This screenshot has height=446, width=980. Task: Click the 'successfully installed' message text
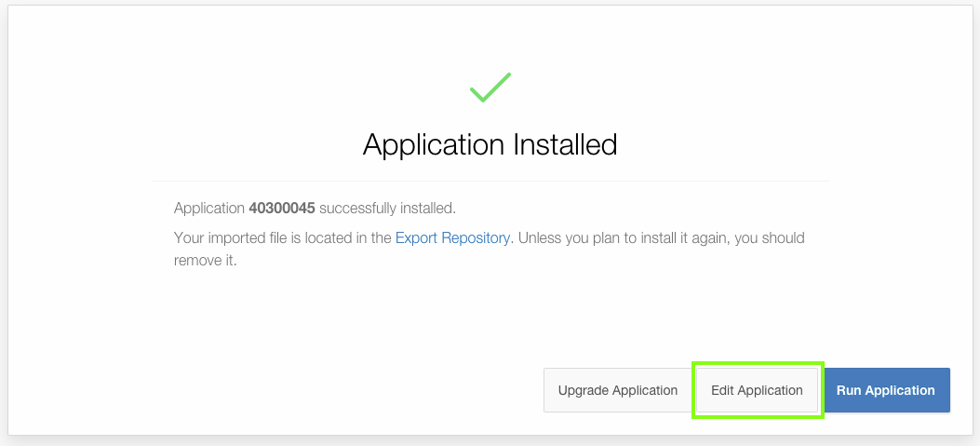[387, 208]
